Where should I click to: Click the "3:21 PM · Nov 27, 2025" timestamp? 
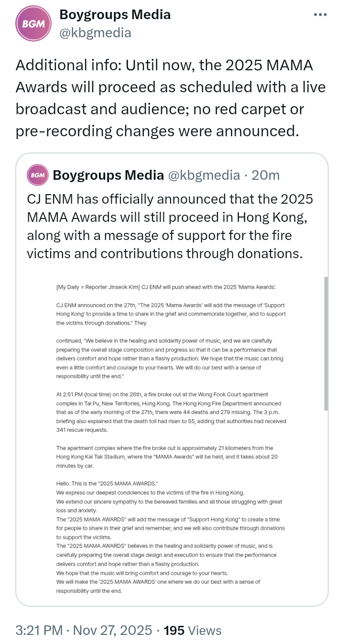click(84, 630)
